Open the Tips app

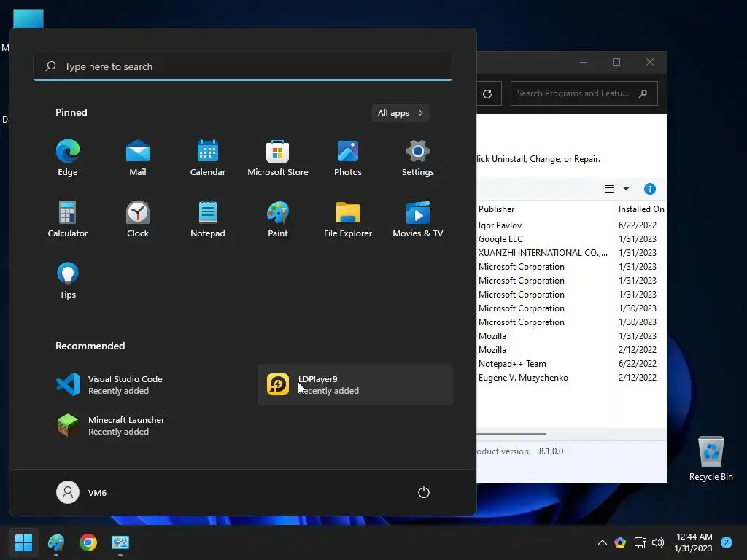tap(68, 281)
